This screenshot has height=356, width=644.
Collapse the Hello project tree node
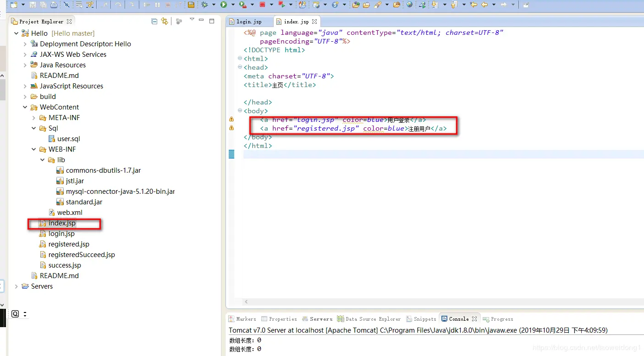pyautogui.click(x=17, y=33)
